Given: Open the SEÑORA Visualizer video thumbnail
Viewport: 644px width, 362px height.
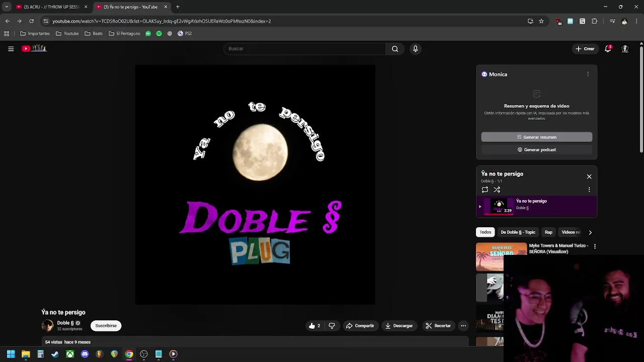Looking at the screenshot, I should pos(501,257).
